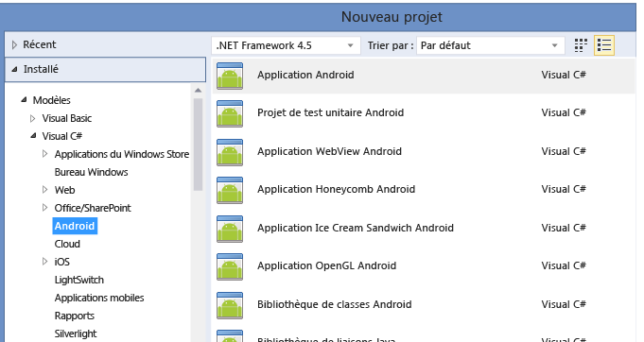Select Bibliothèque de classes Android name

(x=335, y=305)
